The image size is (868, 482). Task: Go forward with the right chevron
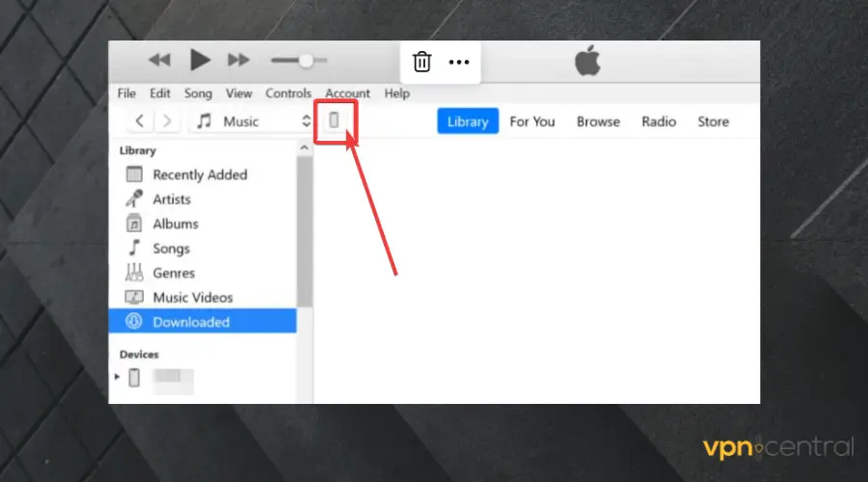coord(167,120)
